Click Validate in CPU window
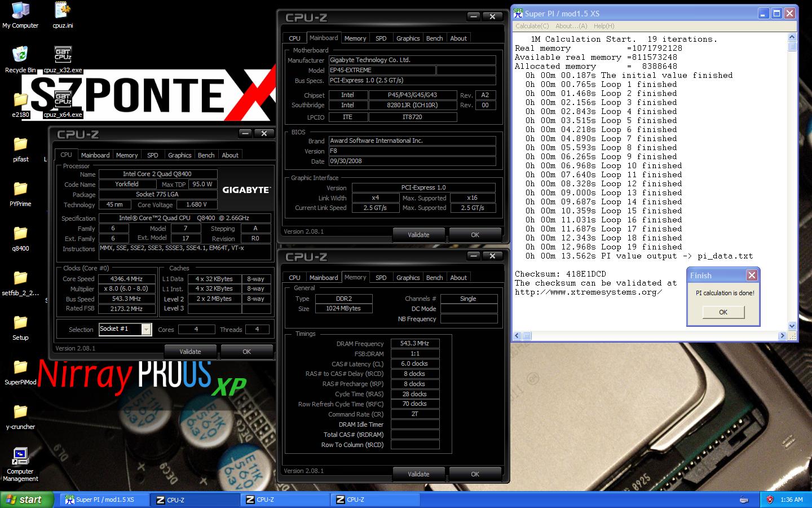812x508 pixels. 190,352
